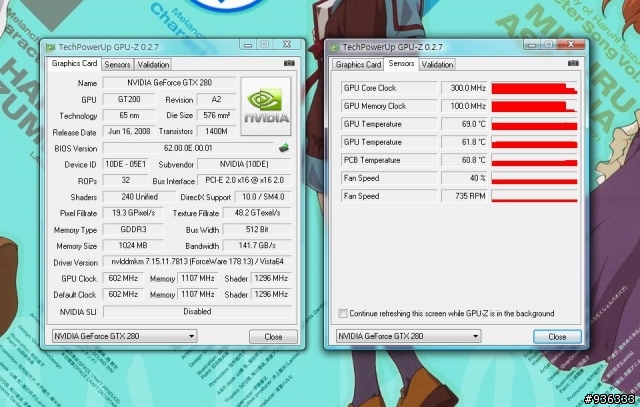Click Close button in left GPU-Z window
The width and height of the screenshot is (640, 407).
click(x=273, y=337)
